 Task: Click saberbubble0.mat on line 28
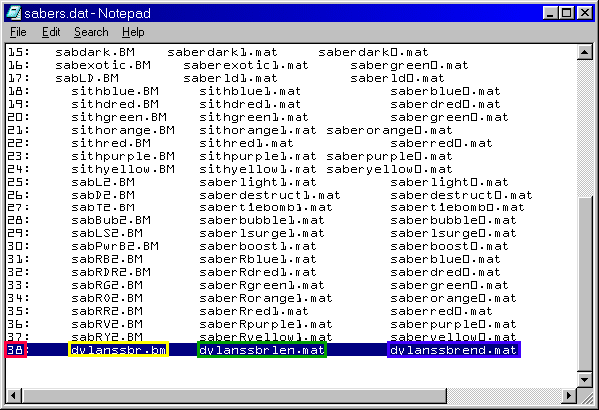pyautogui.click(x=453, y=220)
